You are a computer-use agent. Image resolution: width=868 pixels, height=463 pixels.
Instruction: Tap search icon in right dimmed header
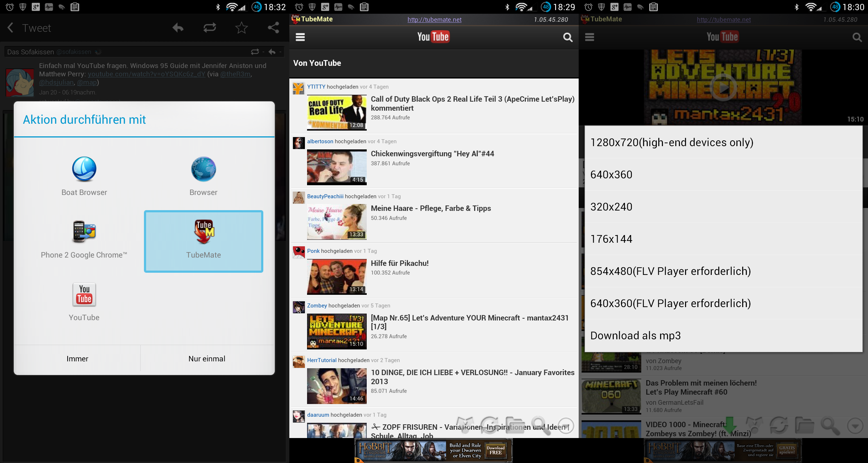click(857, 37)
